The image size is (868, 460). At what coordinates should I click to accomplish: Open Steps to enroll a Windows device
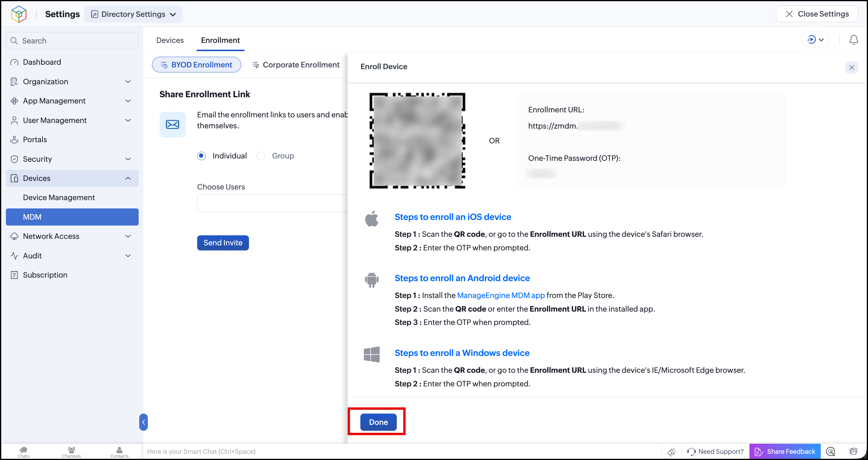coord(462,353)
